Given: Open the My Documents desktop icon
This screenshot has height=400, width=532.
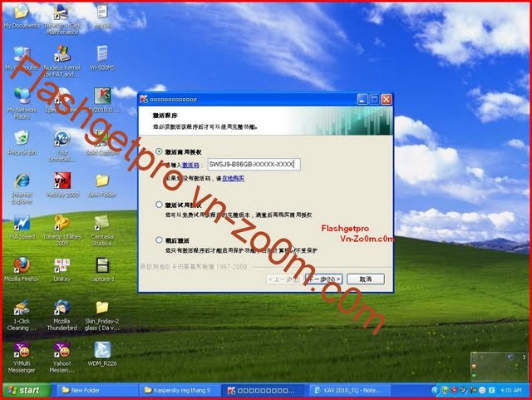Looking at the screenshot, I should (x=22, y=15).
